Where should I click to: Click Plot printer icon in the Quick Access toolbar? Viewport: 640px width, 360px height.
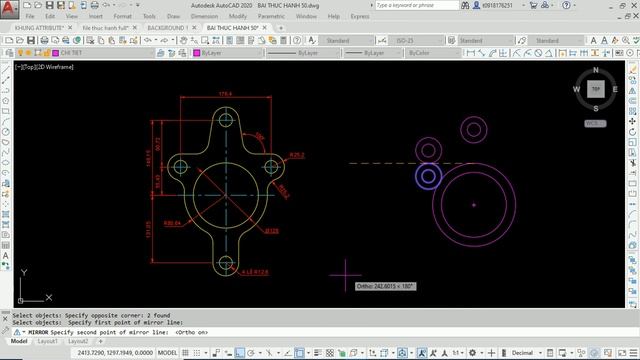tap(94, 5)
